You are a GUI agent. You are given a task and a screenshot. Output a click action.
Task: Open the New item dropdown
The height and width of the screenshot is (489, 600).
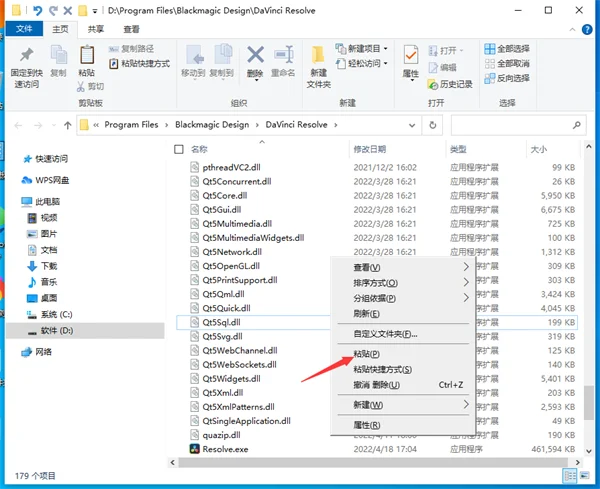pyautogui.click(x=386, y=49)
